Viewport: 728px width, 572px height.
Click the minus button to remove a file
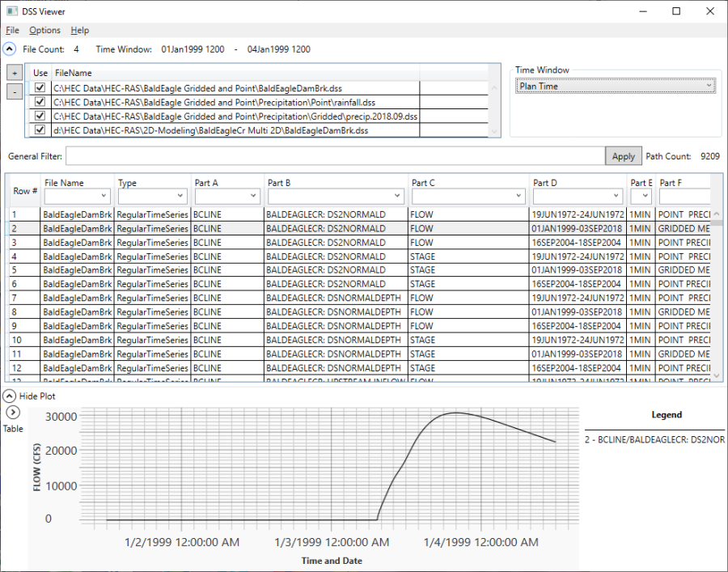(x=15, y=91)
